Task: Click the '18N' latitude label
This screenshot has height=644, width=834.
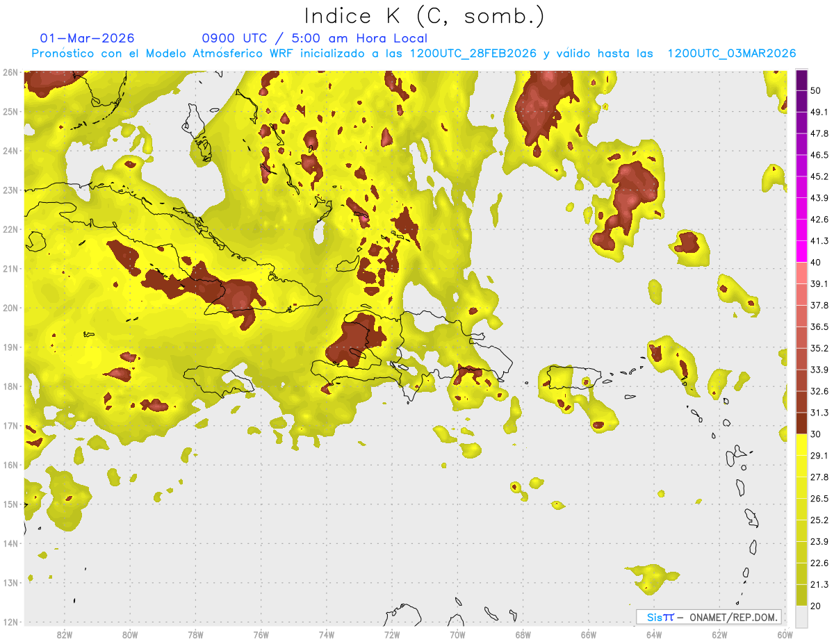Action: point(10,386)
